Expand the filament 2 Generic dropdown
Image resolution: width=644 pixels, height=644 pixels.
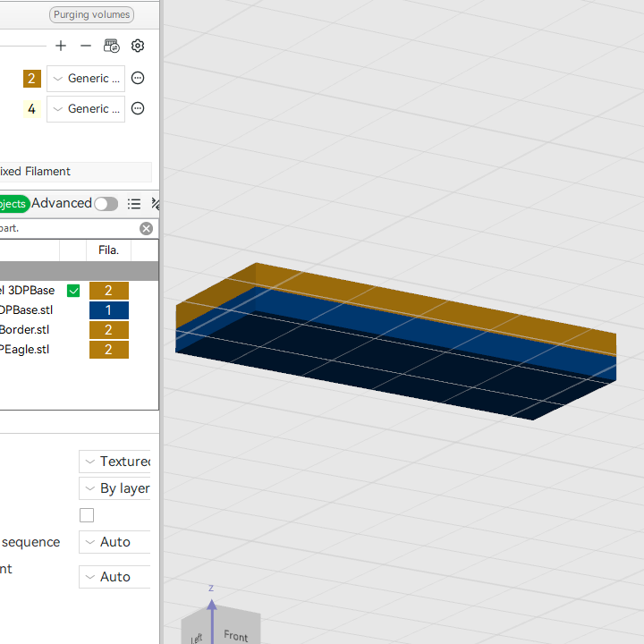(x=86, y=79)
